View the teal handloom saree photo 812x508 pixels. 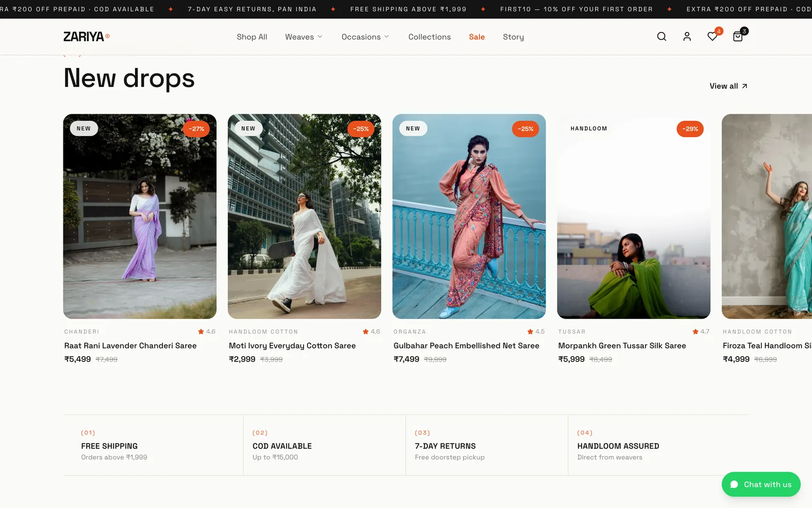[x=767, y=216]
